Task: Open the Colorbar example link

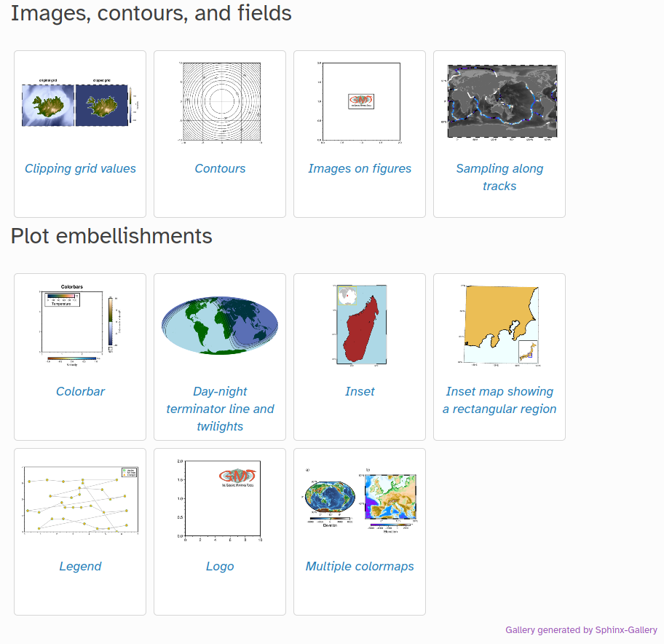Action: point(80,391)
